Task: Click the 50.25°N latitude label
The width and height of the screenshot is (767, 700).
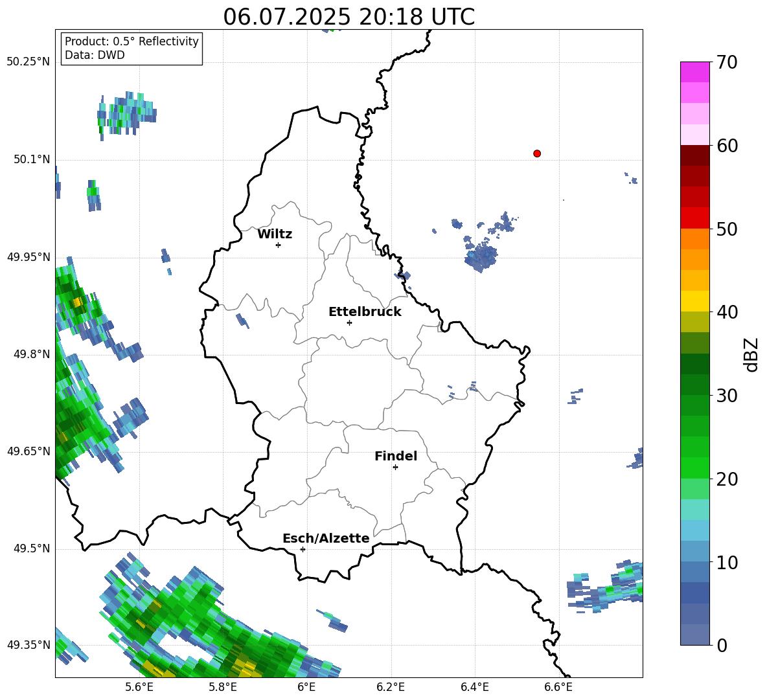Action: coord(28,62)
